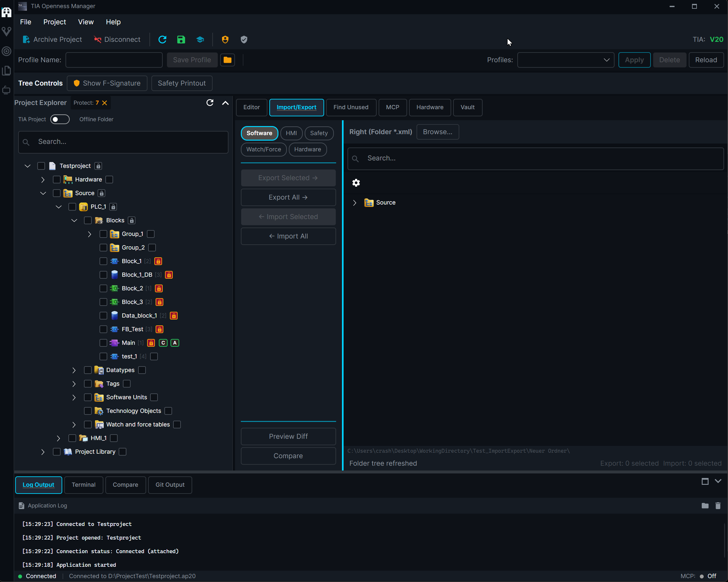Collapse the PLC_1 tree node
Viewport: 728px width, 582px height.
click(58, 207)
